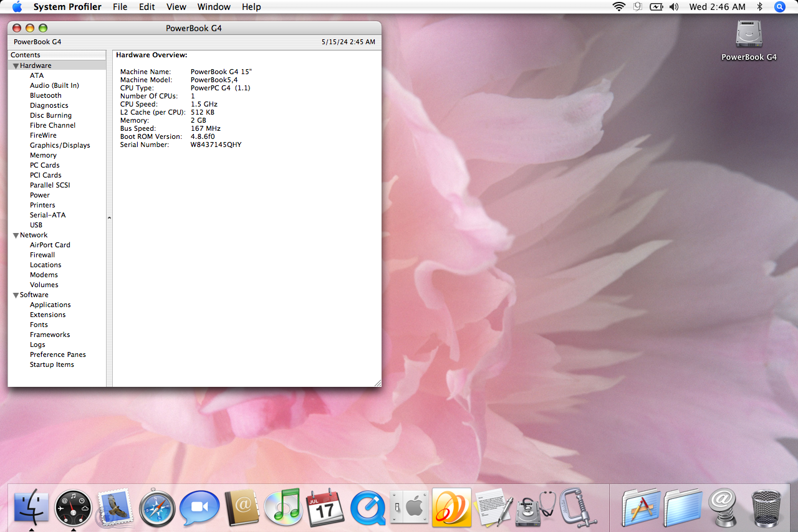The image size is (798, 532).
Task: Click the menu bar clock Wed 2:46 AM
Action: (717, 7)
